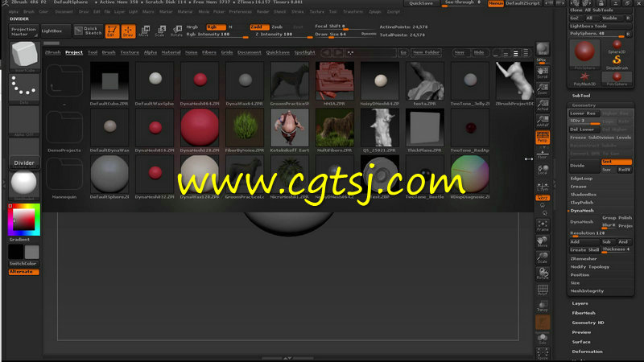The image size is (644, 362).
Task: Open the alpha selector slot
Action: click(x=24, y=120)
